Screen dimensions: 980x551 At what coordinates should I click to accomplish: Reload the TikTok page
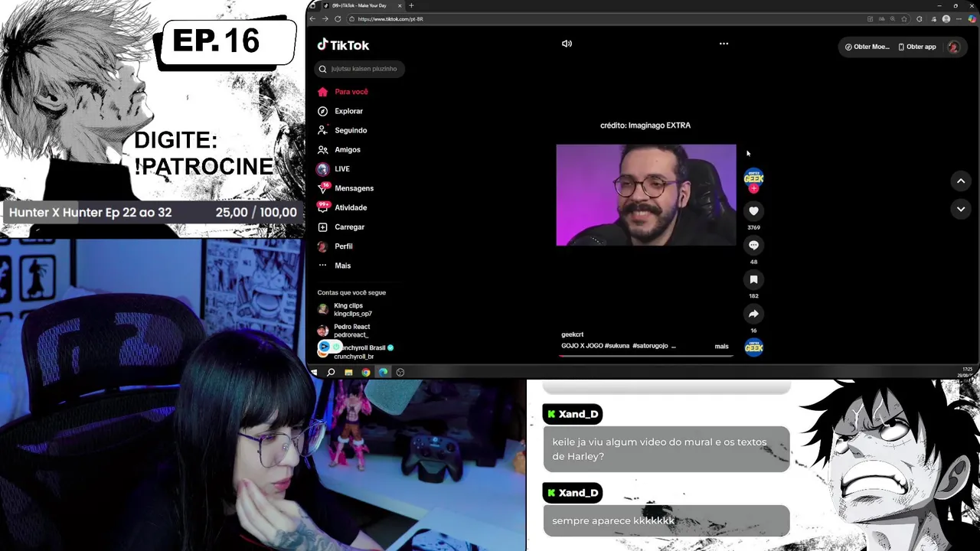[338, 18]
